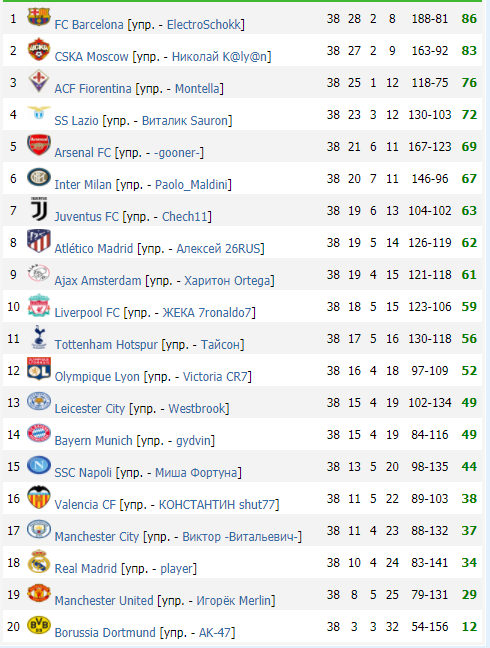Open the Atlético Madrid team link
Image resolution: width=490 pixels, height=648 pixels.
pyautogui.click(x=94, y=248)
